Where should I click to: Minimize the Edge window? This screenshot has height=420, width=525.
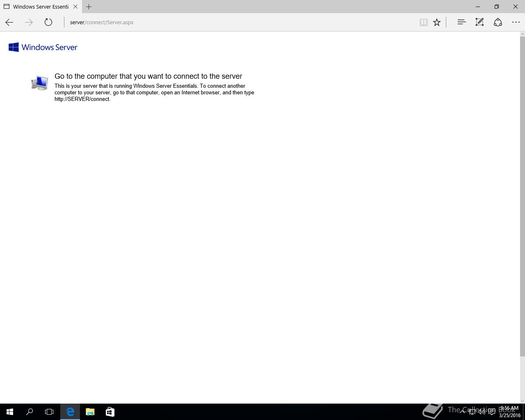478,7
